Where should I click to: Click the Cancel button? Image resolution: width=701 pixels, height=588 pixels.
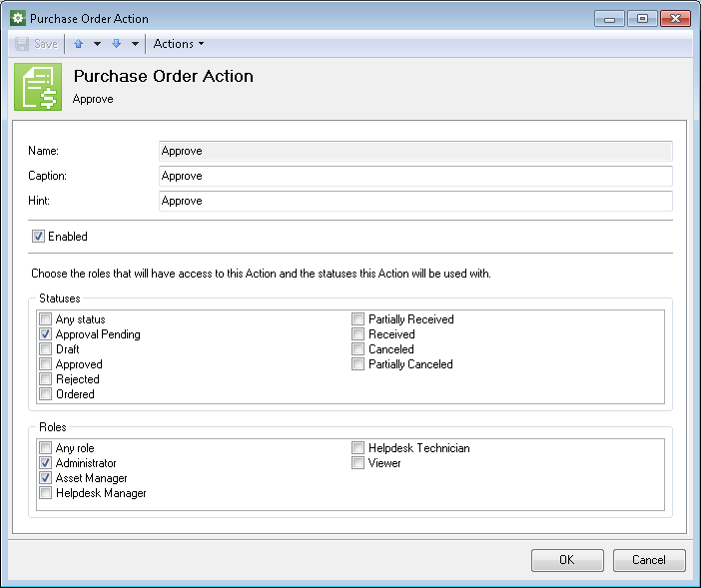click(649, 560)
